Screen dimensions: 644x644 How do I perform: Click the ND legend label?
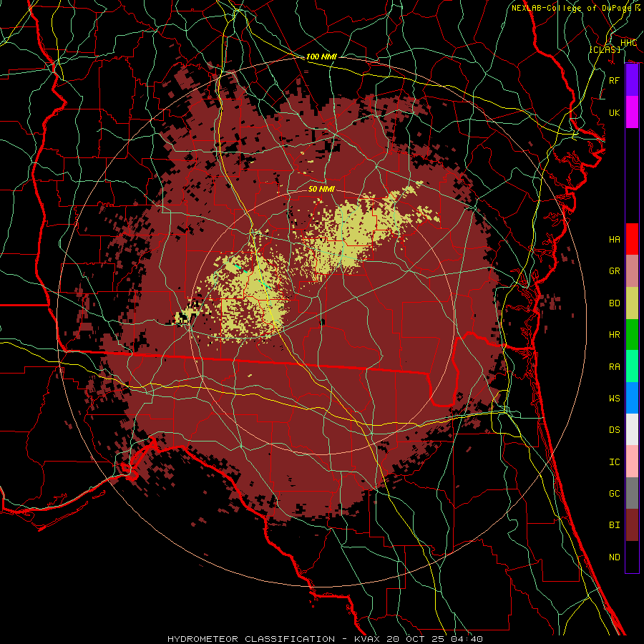click(614, 557)
